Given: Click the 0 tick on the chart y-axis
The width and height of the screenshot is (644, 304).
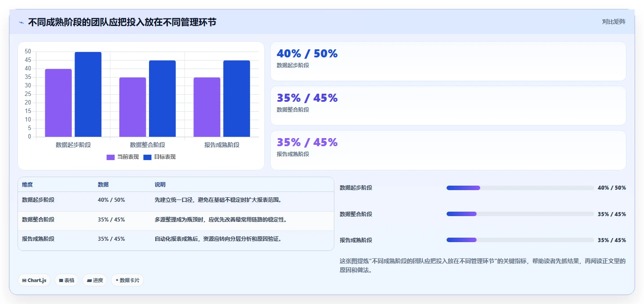Looking at the screenshot, I should [x=30, y=137].
